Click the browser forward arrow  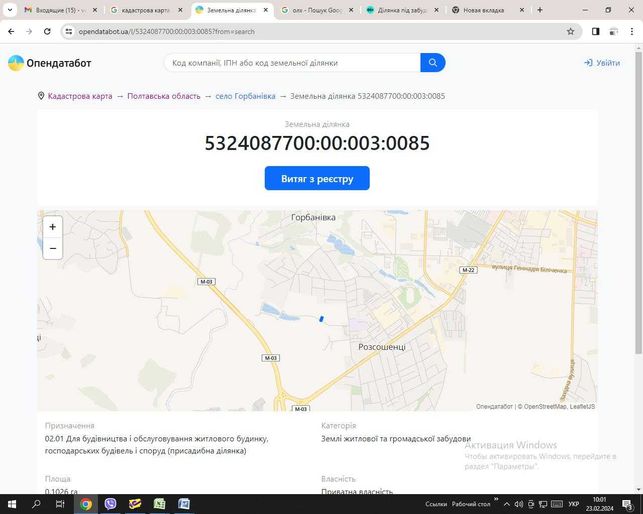(x=29, y=31)
